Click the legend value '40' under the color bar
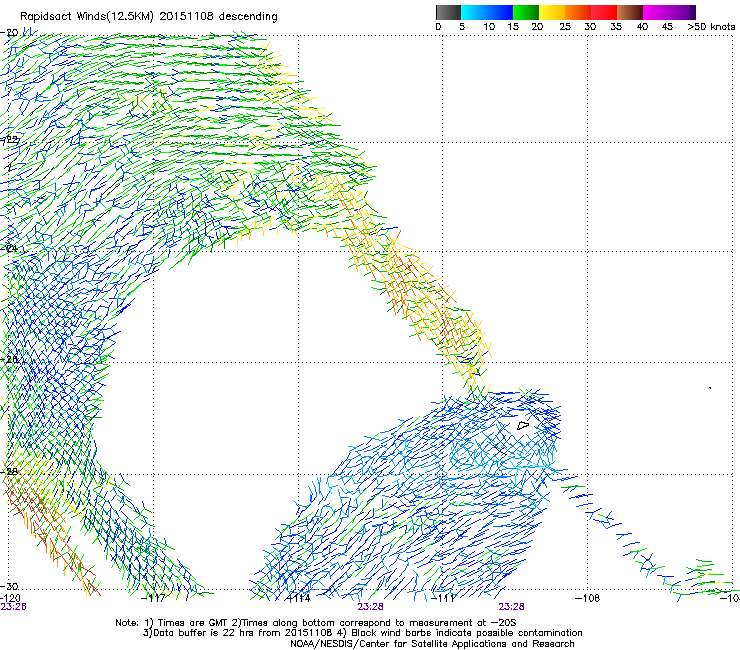Screen dimensions: 740x650 (642, 26)
